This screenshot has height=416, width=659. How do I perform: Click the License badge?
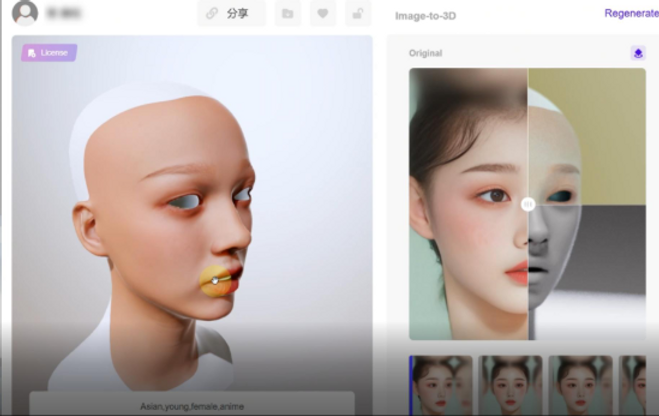point(49,53)
